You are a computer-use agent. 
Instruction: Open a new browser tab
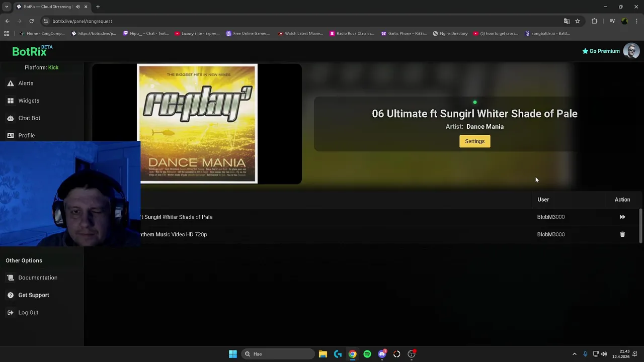[98, 7]
